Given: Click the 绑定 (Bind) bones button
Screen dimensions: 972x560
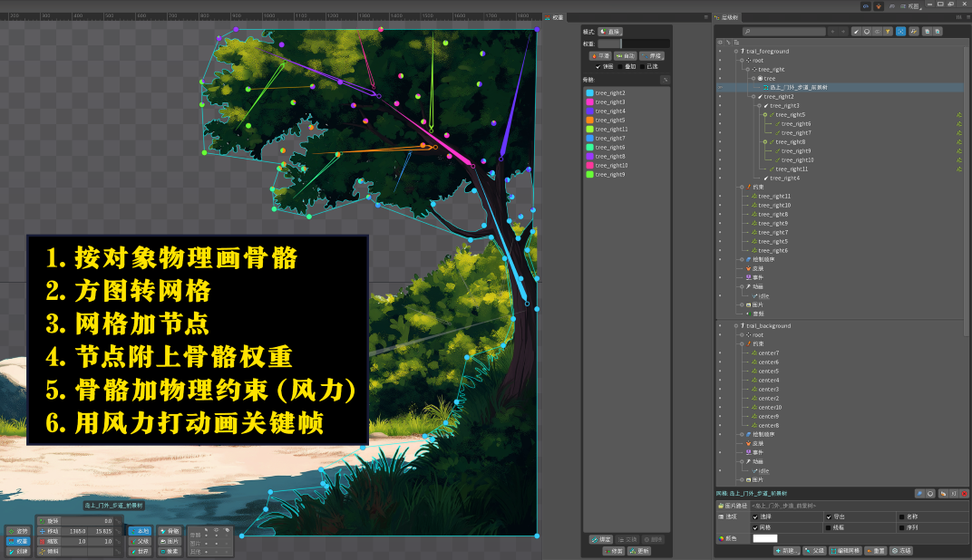Looking at the screenshot, I should point(600,539).
